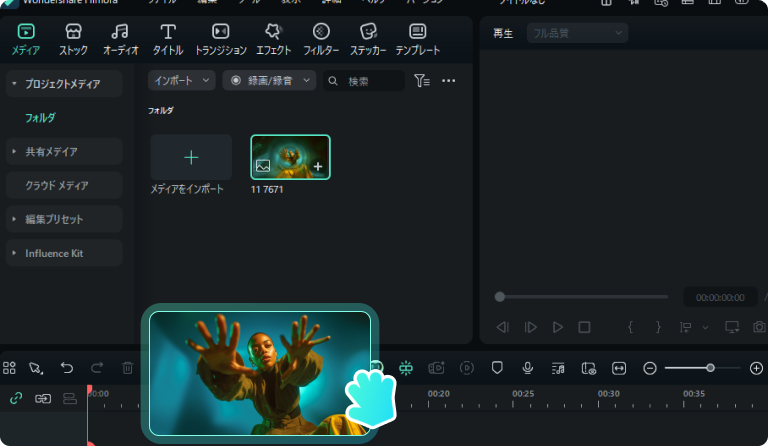
Task: Step forward one frame in preview
Action: tap(530, 327)
